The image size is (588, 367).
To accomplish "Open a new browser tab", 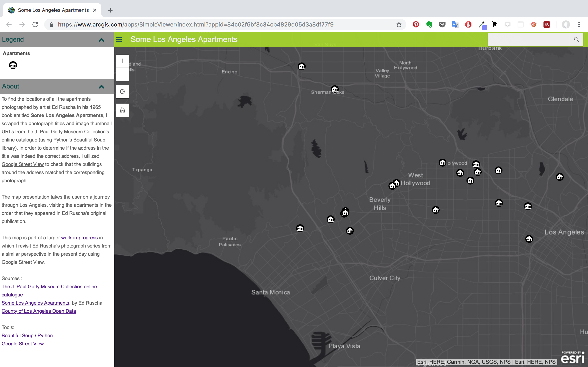I will [110, 10].
